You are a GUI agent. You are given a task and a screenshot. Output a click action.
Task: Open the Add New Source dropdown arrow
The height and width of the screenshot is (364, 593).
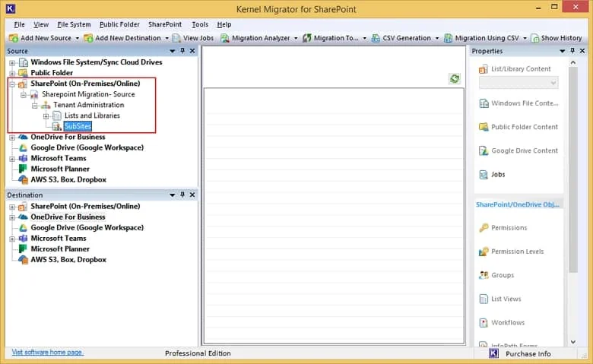(77, 38)
